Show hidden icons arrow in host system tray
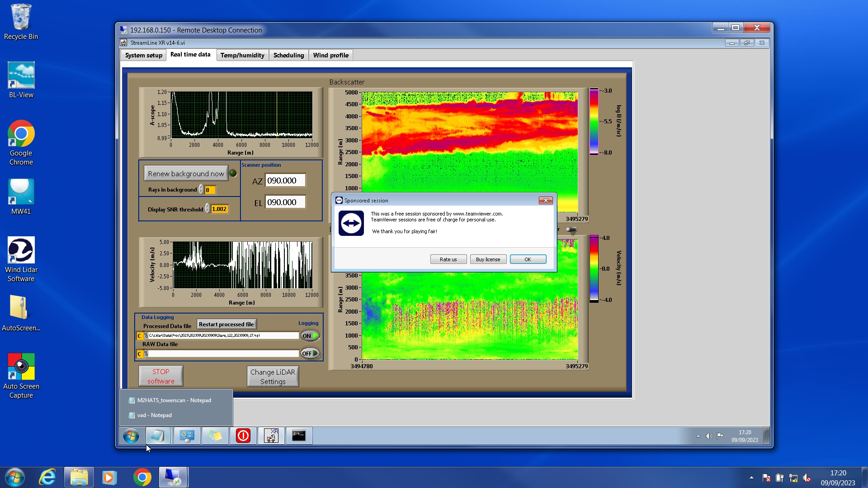 (x=751, y=478)
